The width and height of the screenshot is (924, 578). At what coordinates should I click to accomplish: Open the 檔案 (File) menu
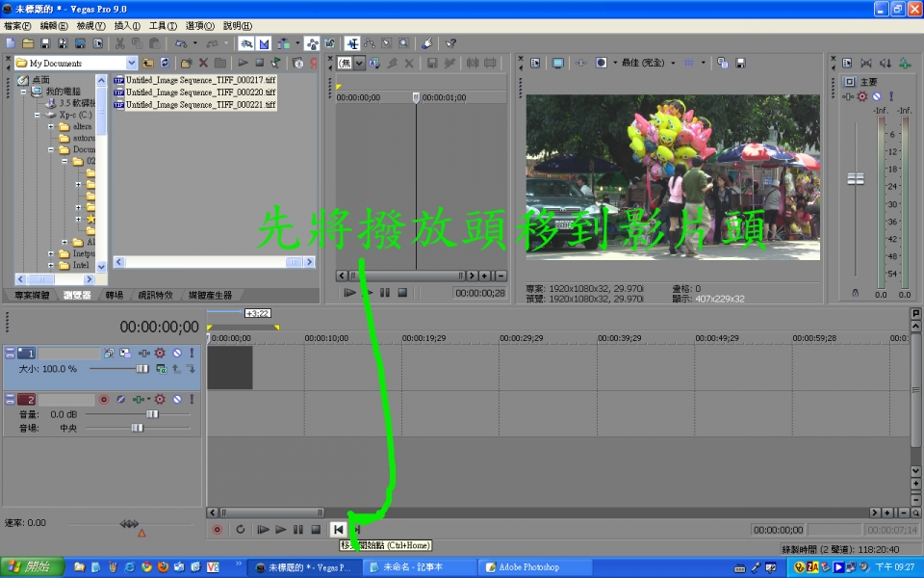[17, 26]
